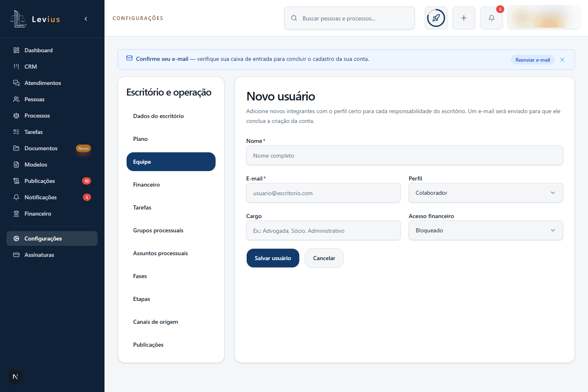This screenshot has width=588, height=392.
Task: Click the Dashboard grid icon
Action: [x=16, y=50]
